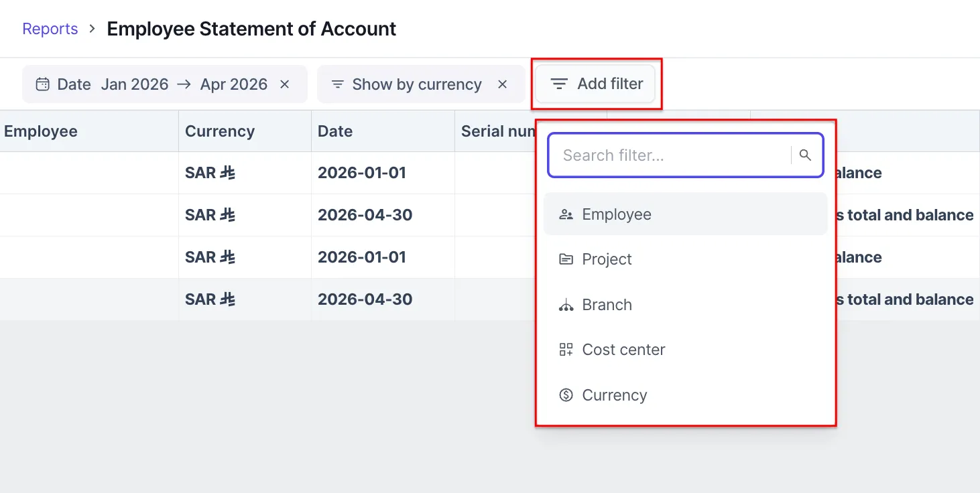This screenshot has width=980, height=493.
Task: Click the Cost center grid icon
Action: click(x=565, y=349)
